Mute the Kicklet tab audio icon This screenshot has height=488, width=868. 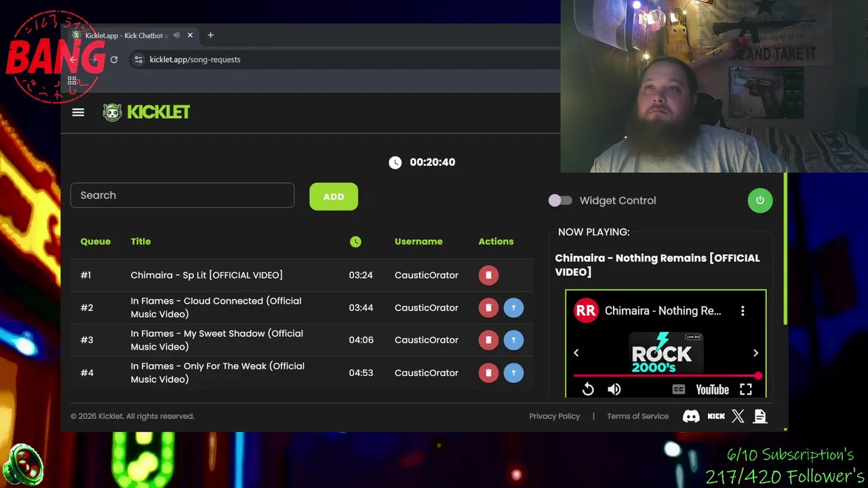point(176,35)
